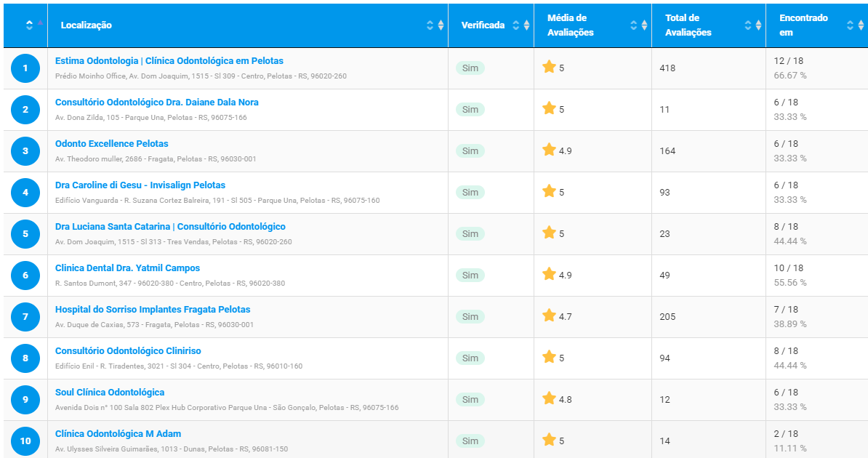Open Consultório Odontológico Dra. Daiane Dala Nora

click(156, 103)
